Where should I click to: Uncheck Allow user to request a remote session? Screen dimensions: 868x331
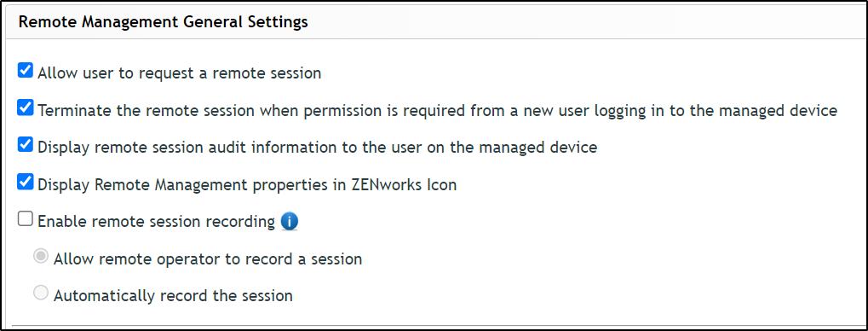pos(26,71)
